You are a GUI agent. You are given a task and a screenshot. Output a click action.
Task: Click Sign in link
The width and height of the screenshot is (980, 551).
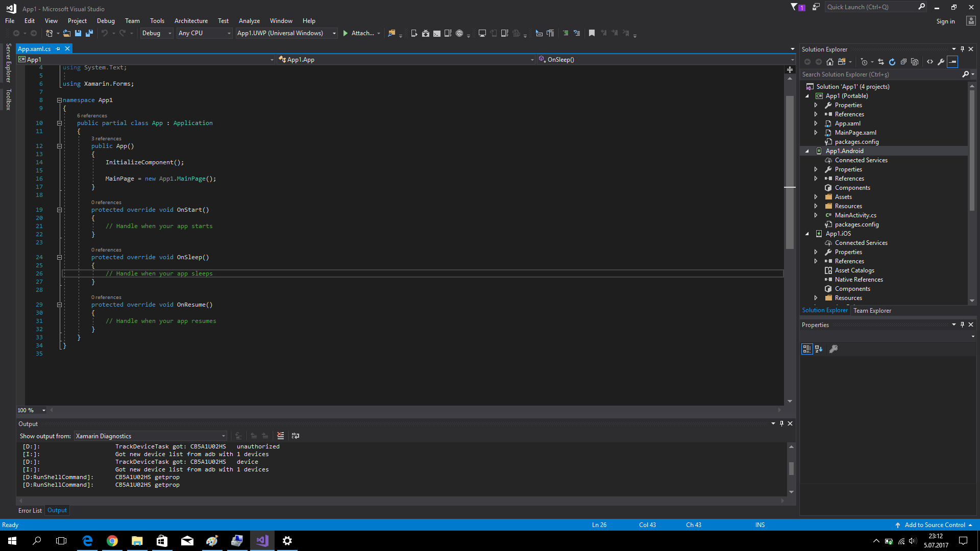tap(945, 21)
